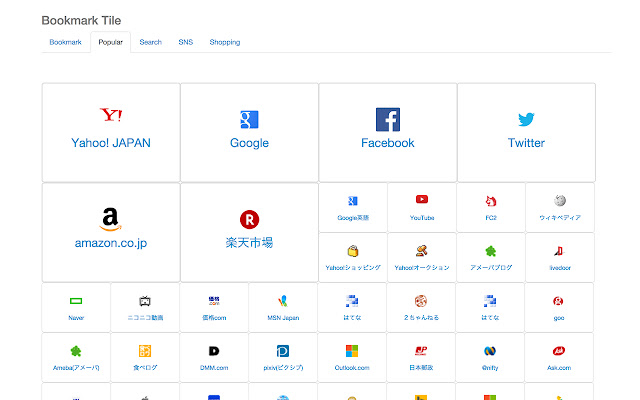Image resolution: width=640 pixels, height=400 pixels.
Task: Open the ウィキペディア Wikipedia tile
Action: click(560, 208)
